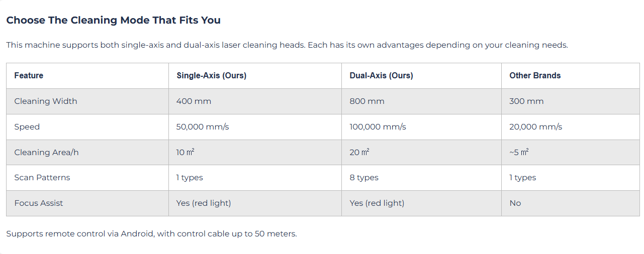Click the Cleaning Width row label
Image resolution: width=644 pixels, height=254 pixels.
coord(46,101)
